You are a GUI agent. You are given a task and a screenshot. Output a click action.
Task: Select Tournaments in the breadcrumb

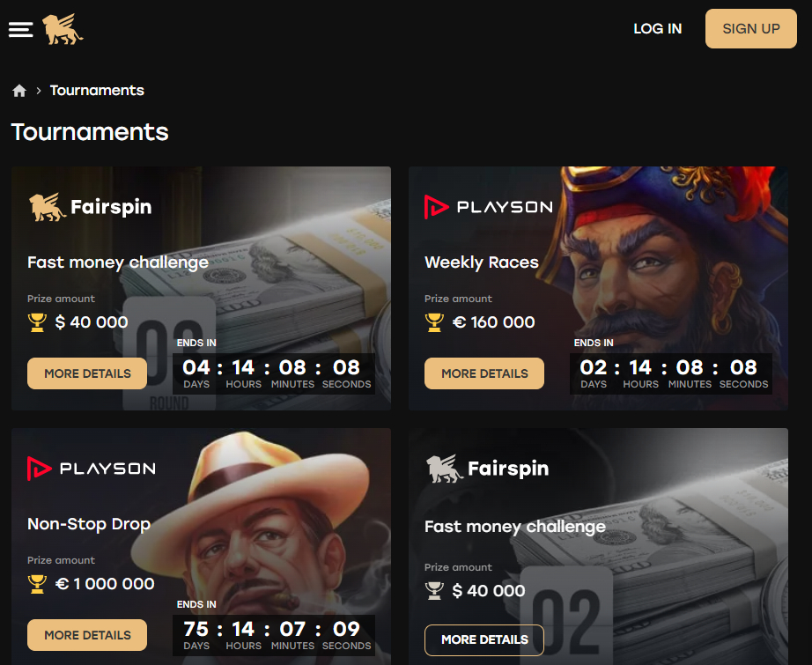point(97,90)
